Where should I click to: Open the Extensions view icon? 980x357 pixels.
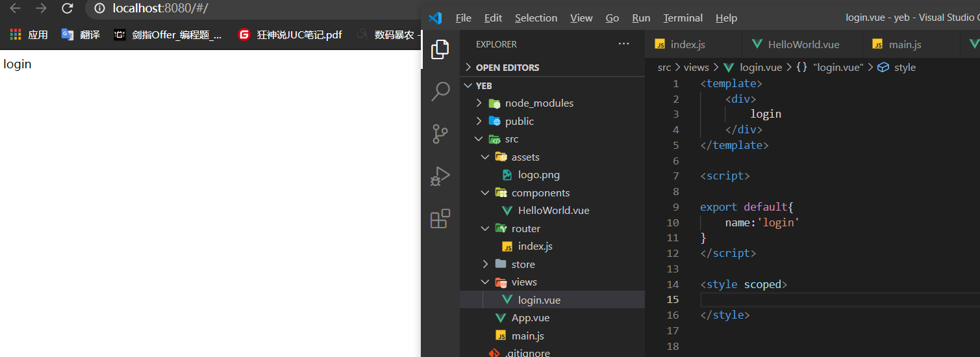pos(440,218)
